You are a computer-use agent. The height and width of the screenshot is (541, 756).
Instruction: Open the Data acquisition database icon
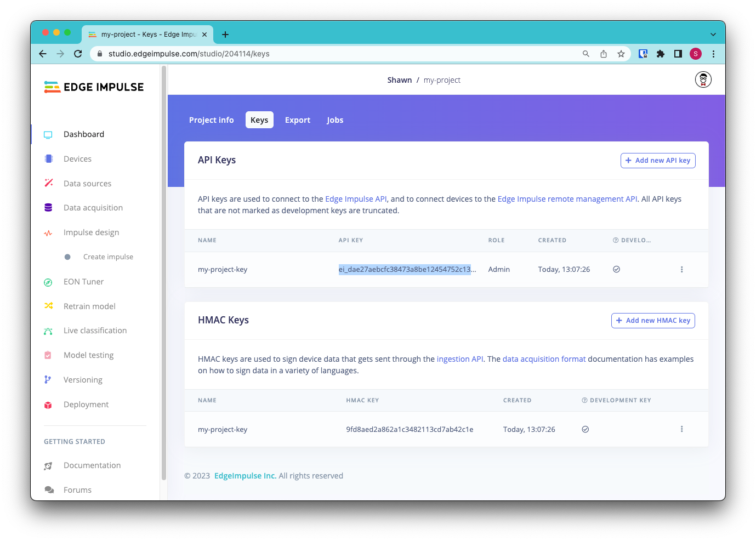48,208
